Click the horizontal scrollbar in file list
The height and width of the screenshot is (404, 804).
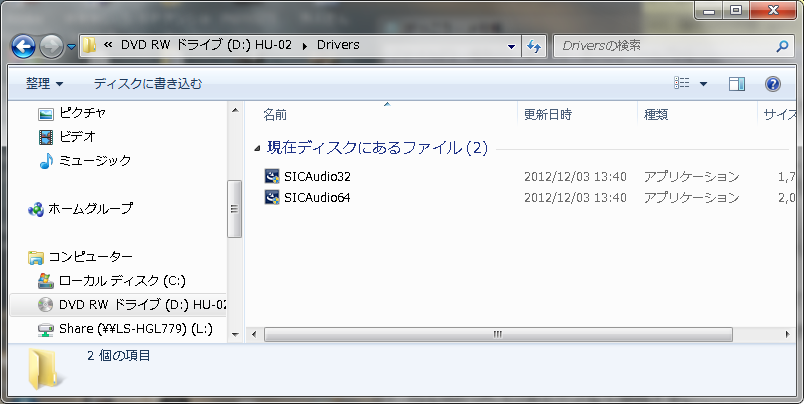point(500,334)
